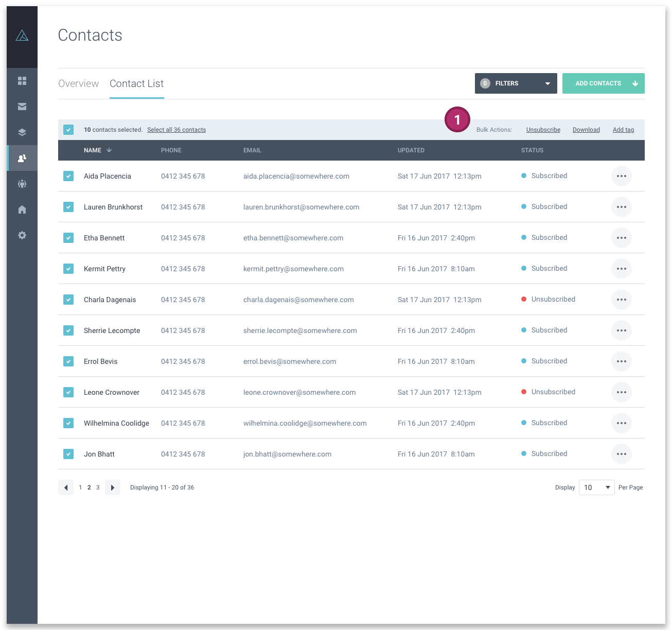This screenshot has width=672, height=630.
Task: Open the mail envelope sidebar icon
Action: point(22,107)
